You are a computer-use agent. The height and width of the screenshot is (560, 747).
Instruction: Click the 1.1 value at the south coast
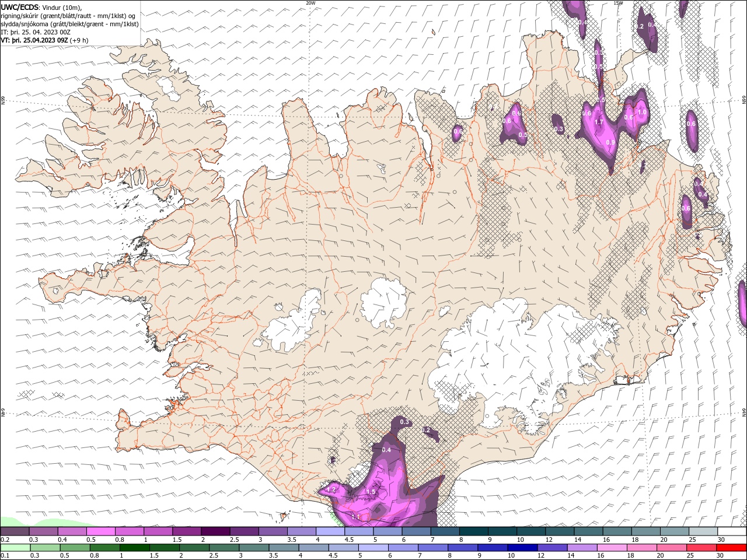[356, 517]
